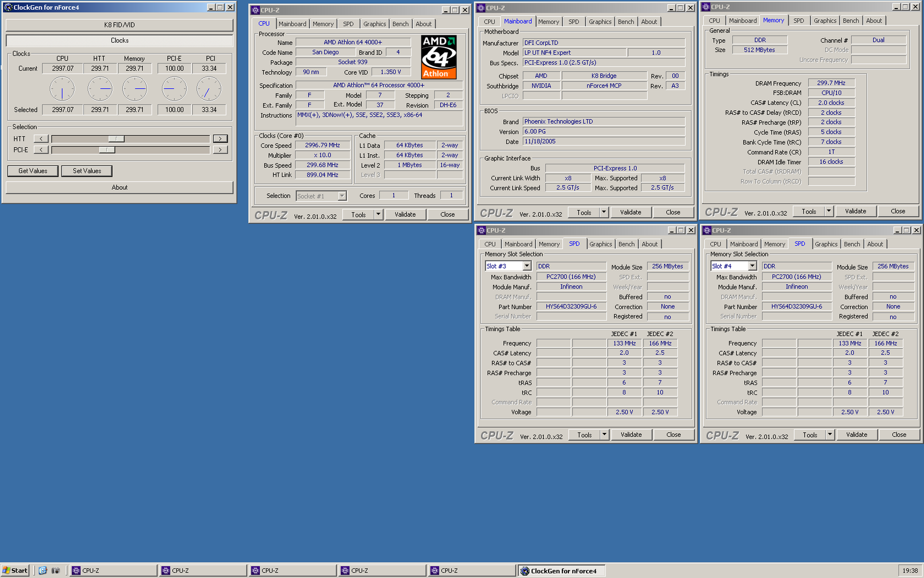Click CPU-Z icon in Mainboard window title bar
The width and height of the screenshot is (924, 578).
coord(481,8)
